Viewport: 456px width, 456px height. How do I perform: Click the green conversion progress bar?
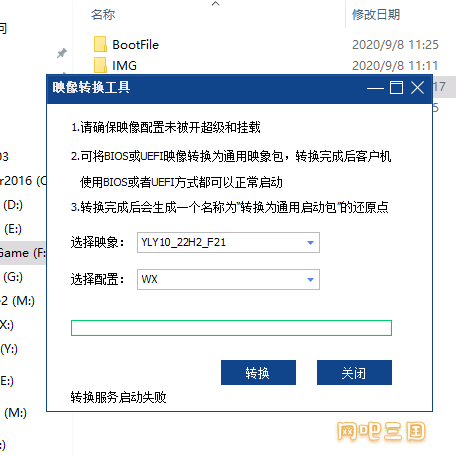point(231,328)
